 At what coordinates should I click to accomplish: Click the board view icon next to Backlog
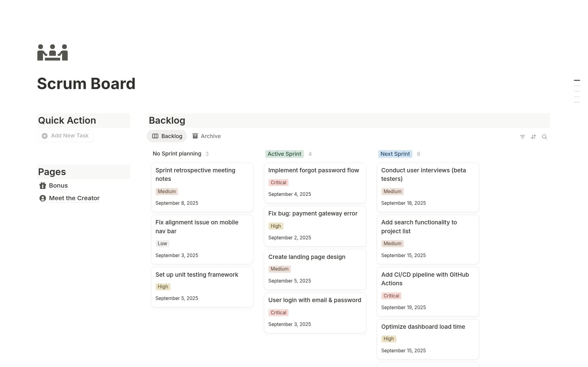click(x=155, y=136)
